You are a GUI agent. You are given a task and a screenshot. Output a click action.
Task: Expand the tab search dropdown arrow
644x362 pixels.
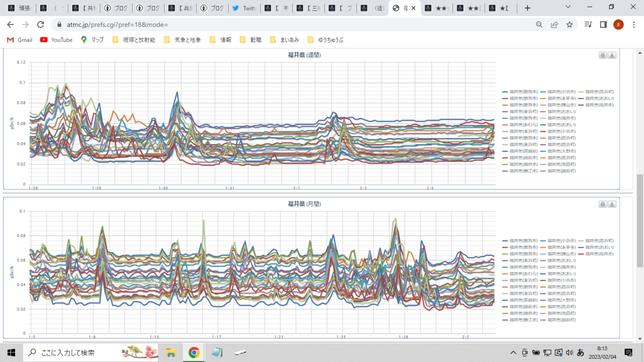tap(569, 8)
